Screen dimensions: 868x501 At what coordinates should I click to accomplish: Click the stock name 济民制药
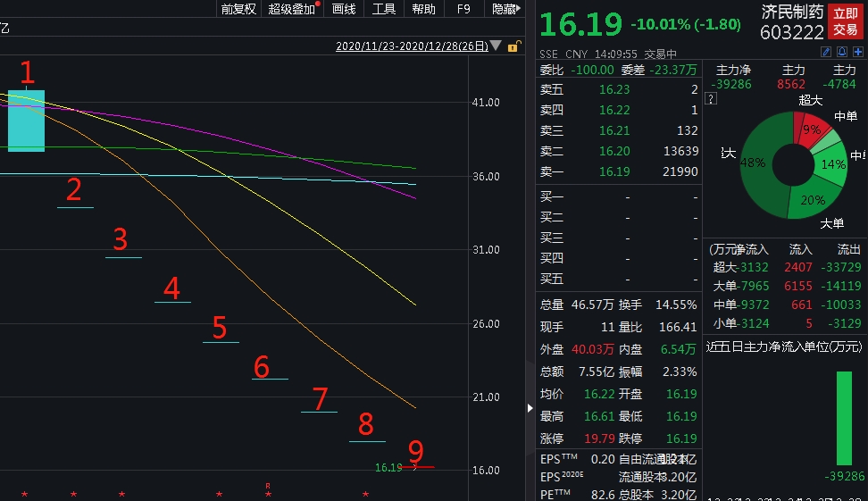tap(792, 13)
